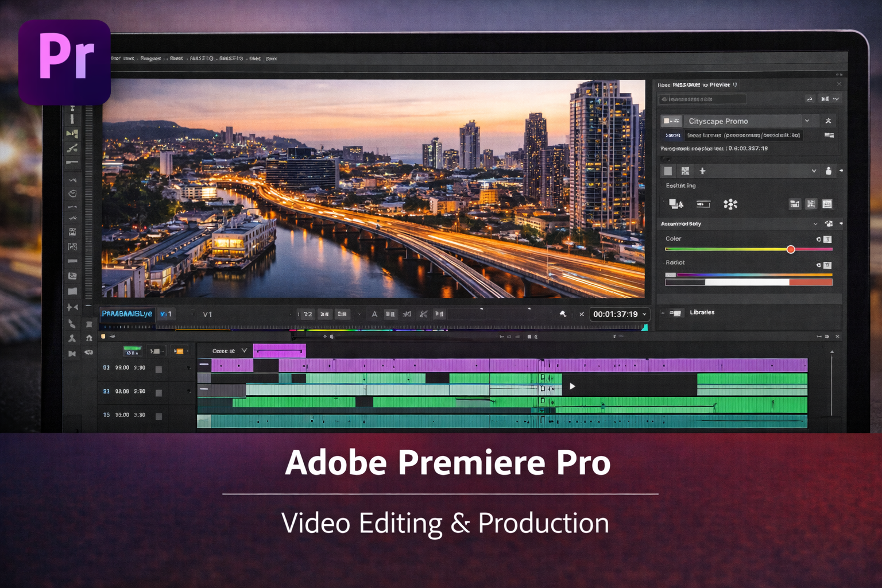
Task: Click the orange button in the timeline header
Action: pos(179,351)
